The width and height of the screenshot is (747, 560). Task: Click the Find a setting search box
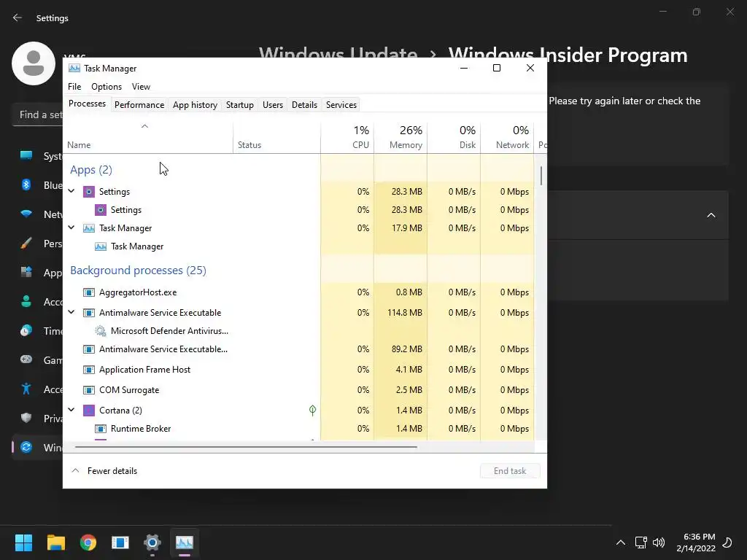[37, 114]
